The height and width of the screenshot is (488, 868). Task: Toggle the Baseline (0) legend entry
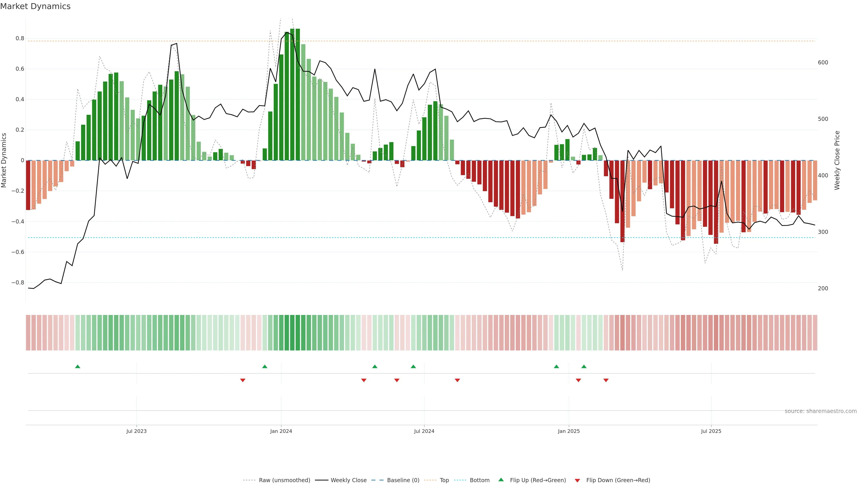pyautogui.click(x=403, y=480)
